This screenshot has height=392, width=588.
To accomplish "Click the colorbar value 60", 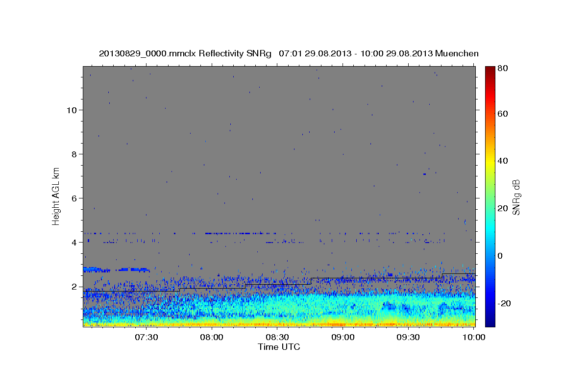I will coord(502,114).
